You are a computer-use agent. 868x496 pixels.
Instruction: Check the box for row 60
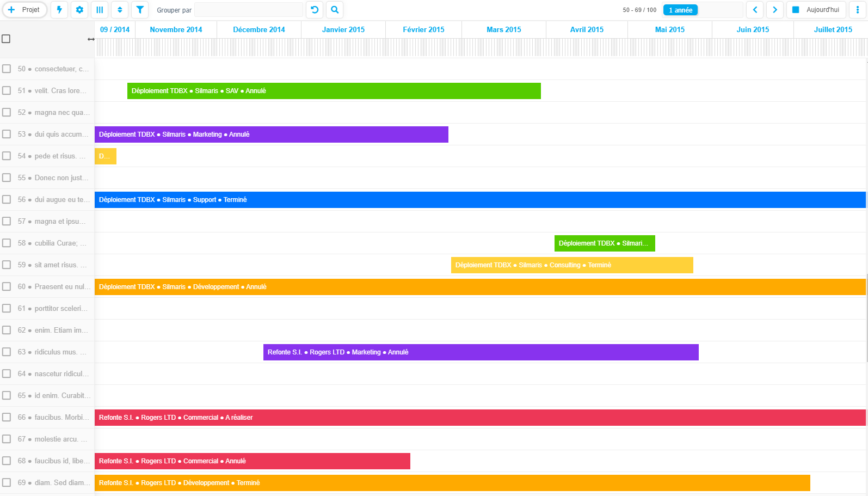[7, 286]
